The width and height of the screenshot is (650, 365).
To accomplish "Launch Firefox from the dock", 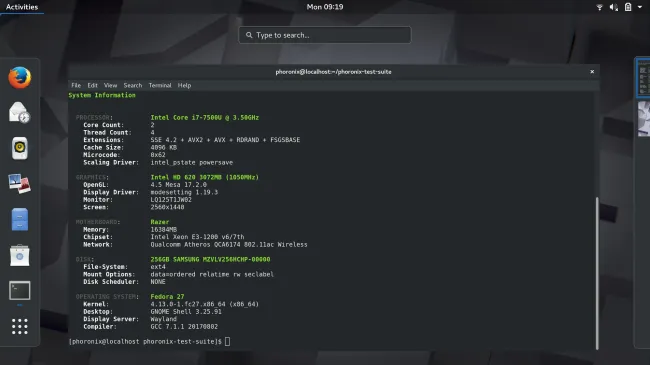I will pyautogui.click(x=19, y=78).
